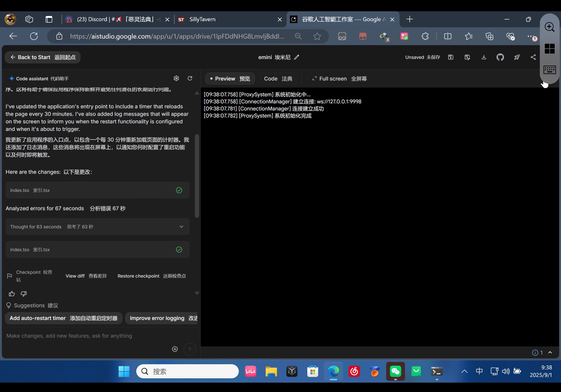Switch to the Code tab
561x392 pixels.
278,79
